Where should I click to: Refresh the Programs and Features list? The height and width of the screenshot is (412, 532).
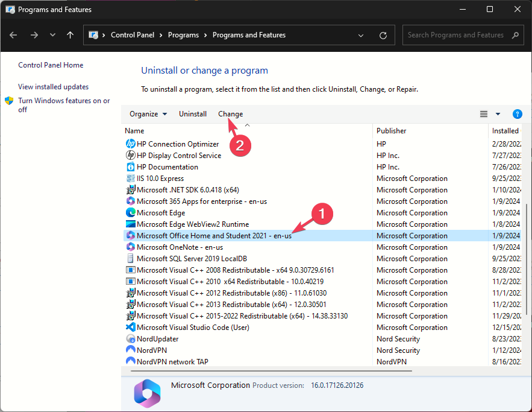coord(383,35)
